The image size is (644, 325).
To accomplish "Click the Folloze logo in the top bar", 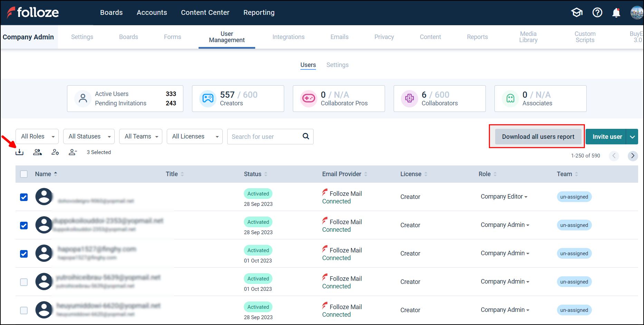I will [x=33, y=12].
